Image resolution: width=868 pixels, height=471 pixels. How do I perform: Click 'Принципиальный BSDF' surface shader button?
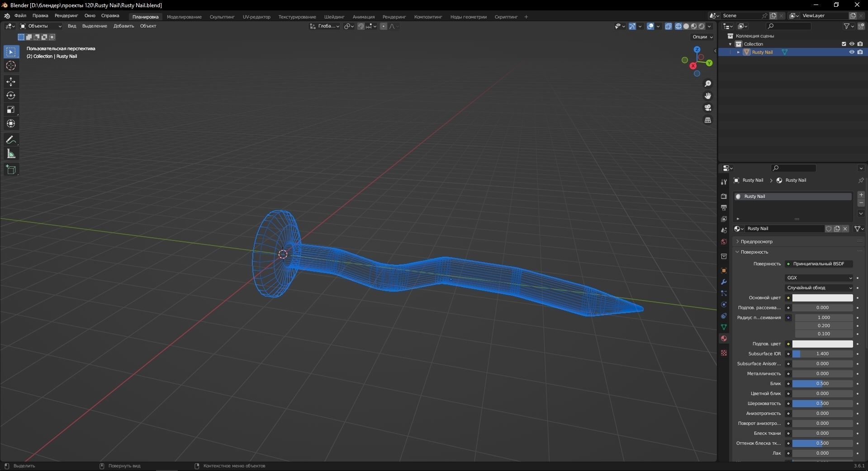coord(819,264)
